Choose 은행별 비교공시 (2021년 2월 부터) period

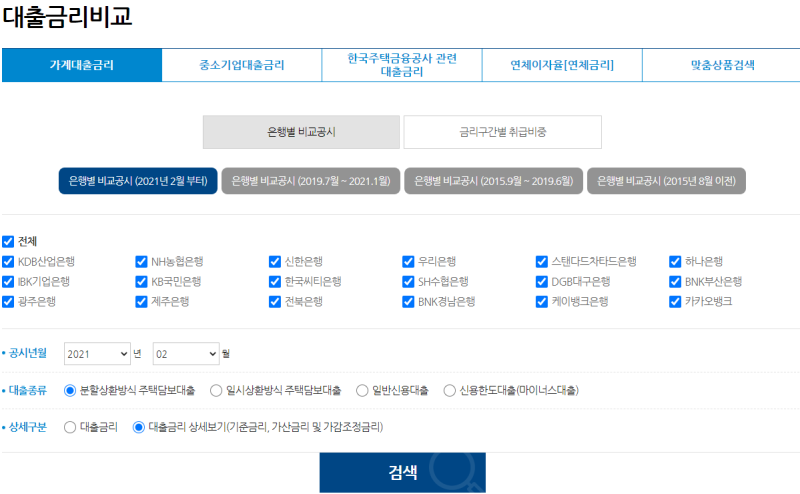[x=138, y=181]
